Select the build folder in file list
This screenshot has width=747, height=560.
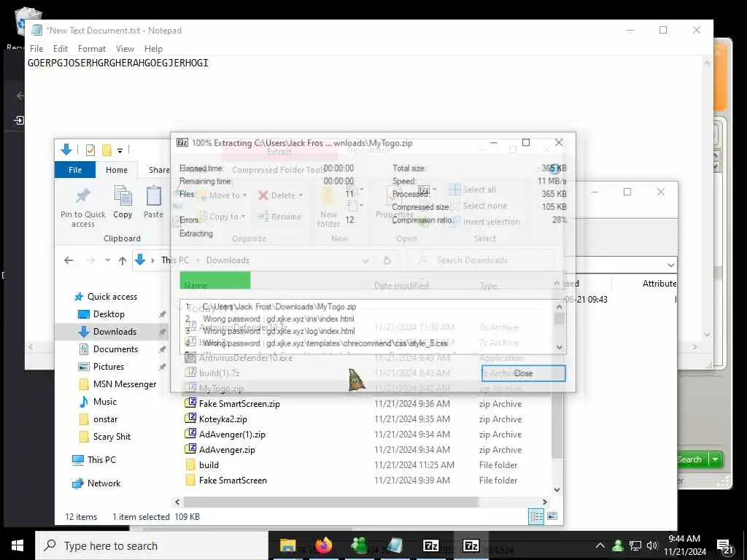[209, 464]
